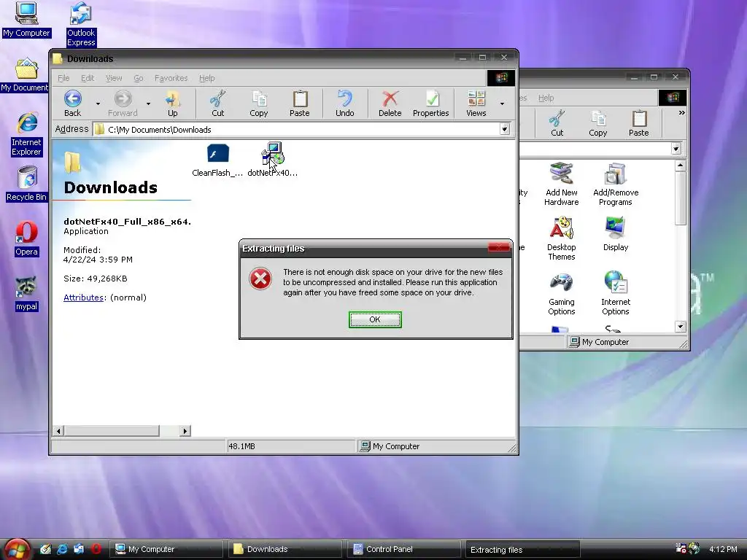Click the Forward toolbar button in Downloads
Screen dimensions: 747x560
pyautogui.click(x=123, y=104)
